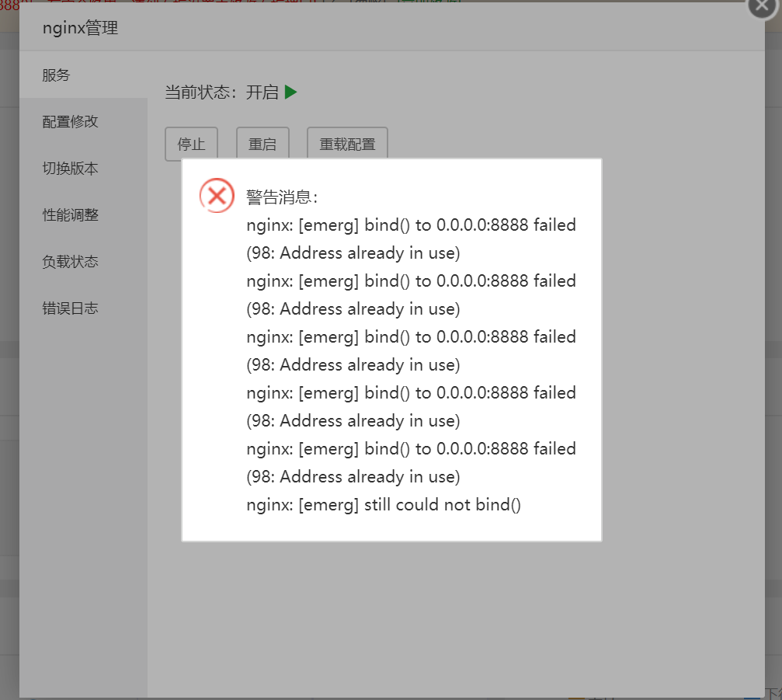
Task: Open the 错误日志 tab
Action: pyautogui.click(x=84, y=308)
